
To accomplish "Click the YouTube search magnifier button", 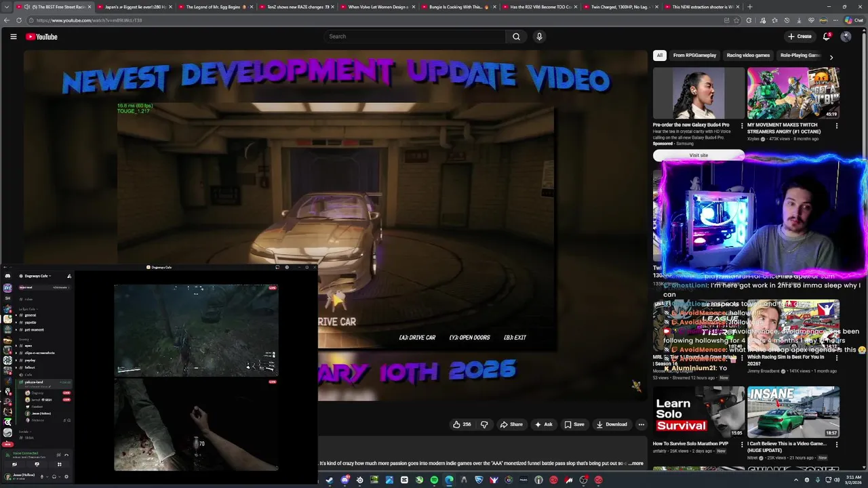I will click(x=516, y=37).
